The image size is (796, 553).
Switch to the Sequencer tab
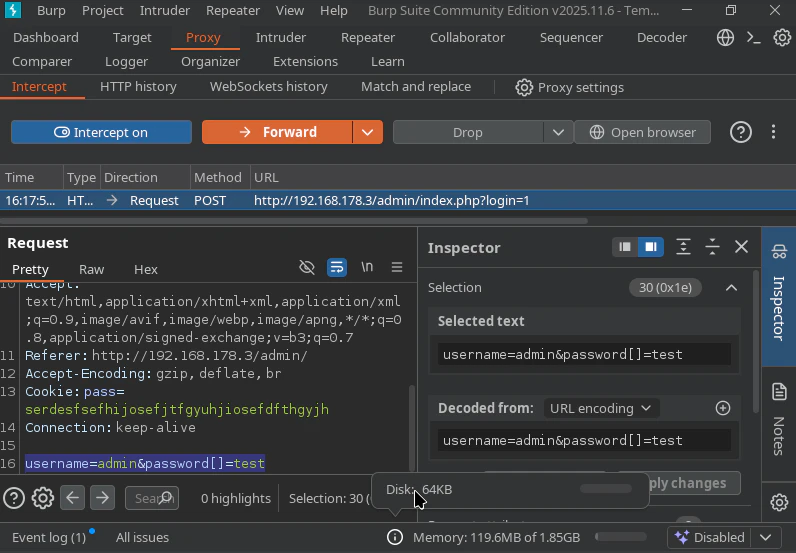pos(571,38)
